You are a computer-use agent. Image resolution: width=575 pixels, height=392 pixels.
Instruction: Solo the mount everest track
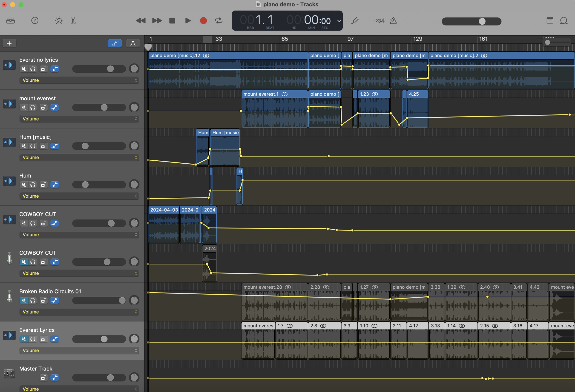(33, 108)
